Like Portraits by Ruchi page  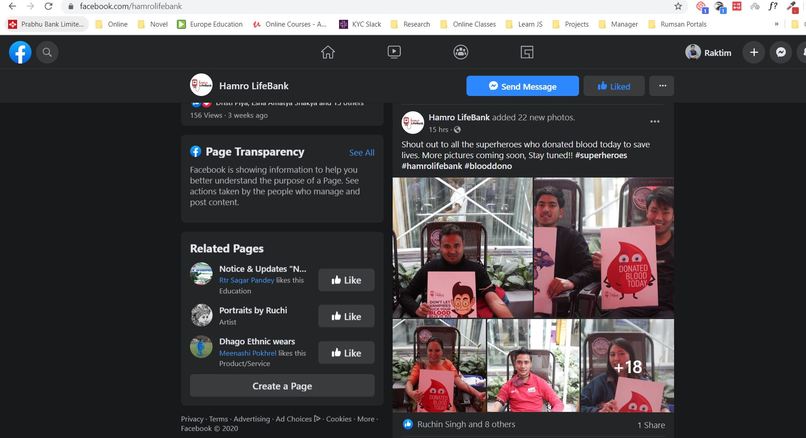(346, 317)
